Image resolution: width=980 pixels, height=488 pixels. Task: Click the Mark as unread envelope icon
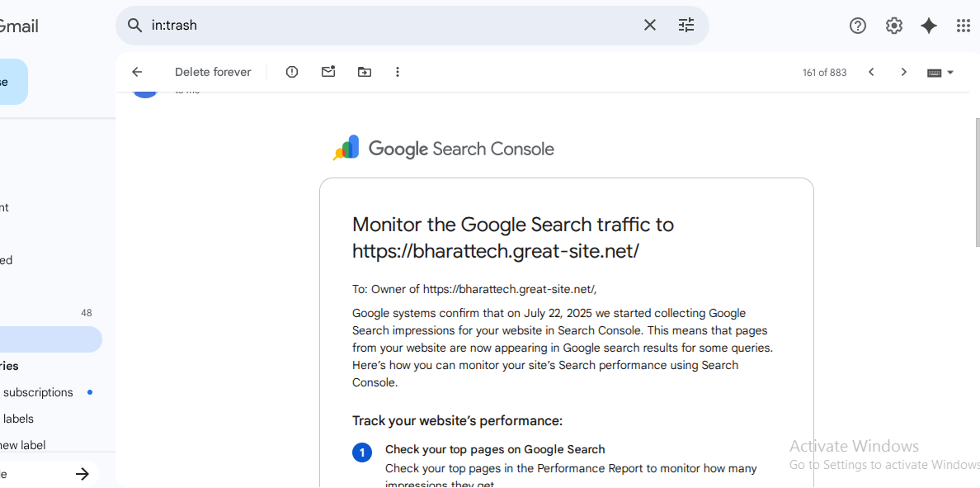point(328,72)
